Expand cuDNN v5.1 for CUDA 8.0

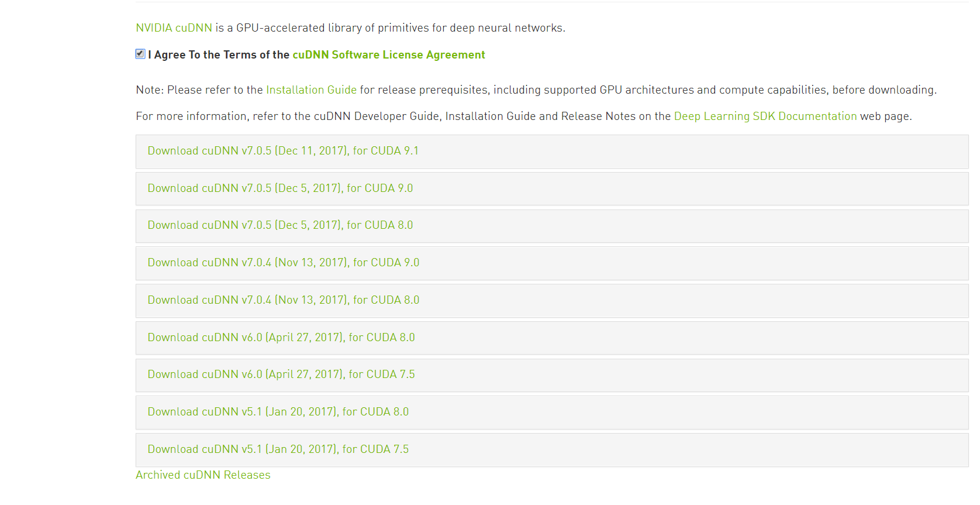[278, 412]
